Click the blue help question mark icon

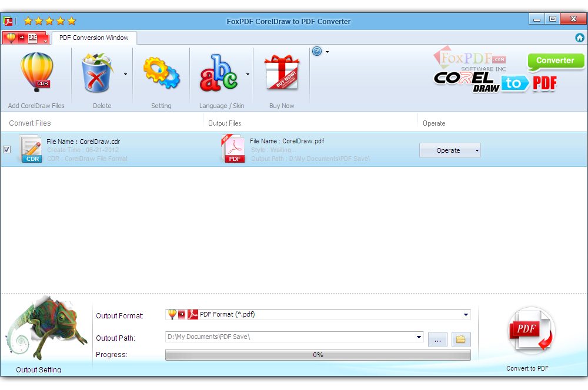pos(317,51)
